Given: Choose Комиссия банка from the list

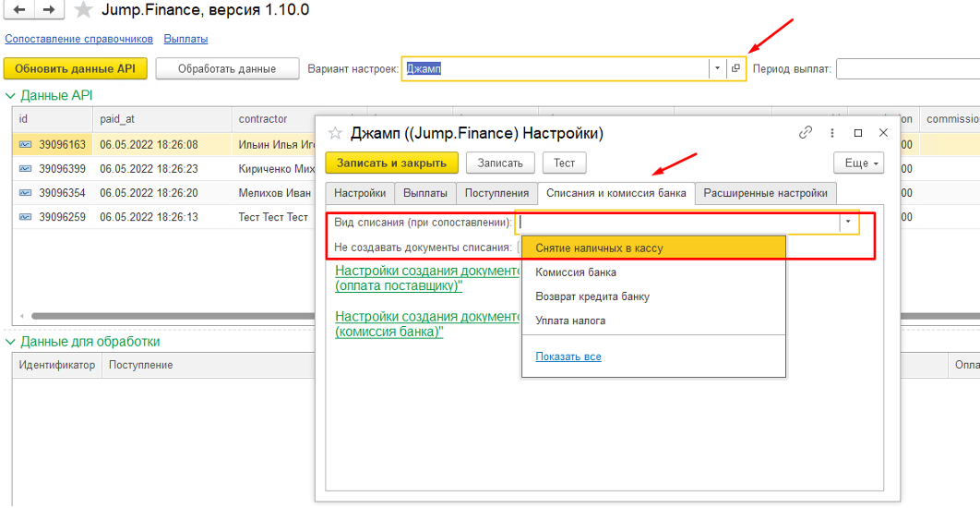Looking at the screenshot, I should coord(576,272).
